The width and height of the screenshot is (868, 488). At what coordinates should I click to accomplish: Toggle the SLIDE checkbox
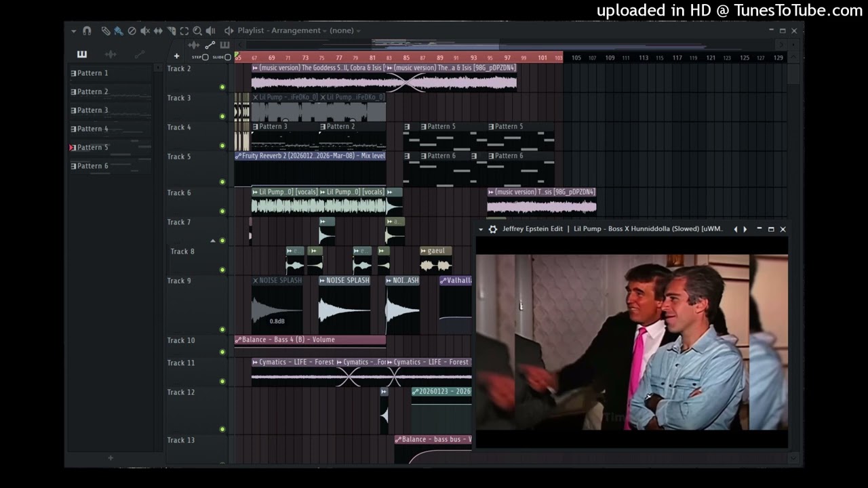pos(227,58)
